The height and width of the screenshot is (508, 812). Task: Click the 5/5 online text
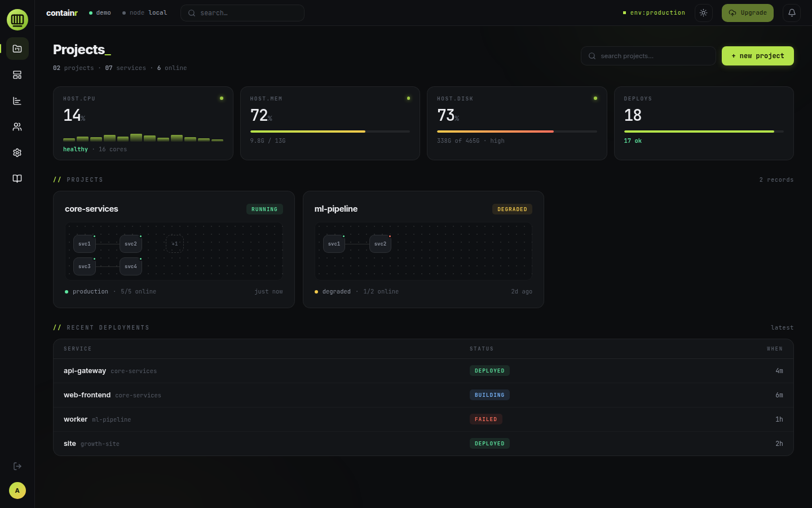(138, 291)
